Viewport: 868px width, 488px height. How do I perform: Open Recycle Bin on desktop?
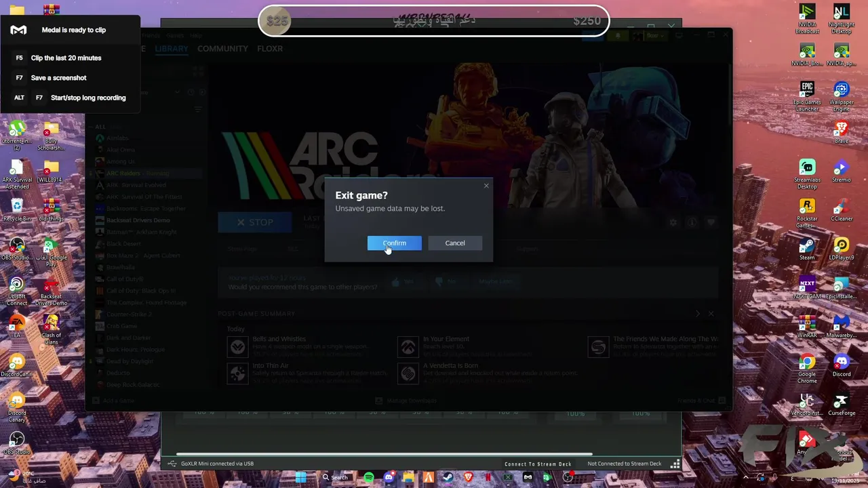[x=17, y=210]
